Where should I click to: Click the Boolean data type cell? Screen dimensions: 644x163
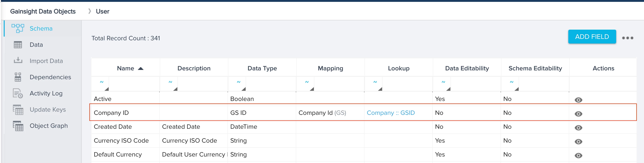pyautogui.click(x=262, y=99)
